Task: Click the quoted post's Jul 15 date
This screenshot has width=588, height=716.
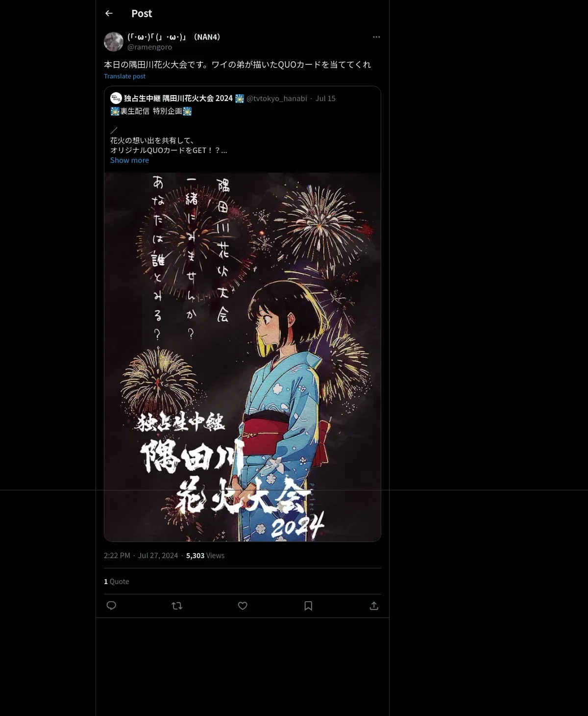Action: click(325, 98)
